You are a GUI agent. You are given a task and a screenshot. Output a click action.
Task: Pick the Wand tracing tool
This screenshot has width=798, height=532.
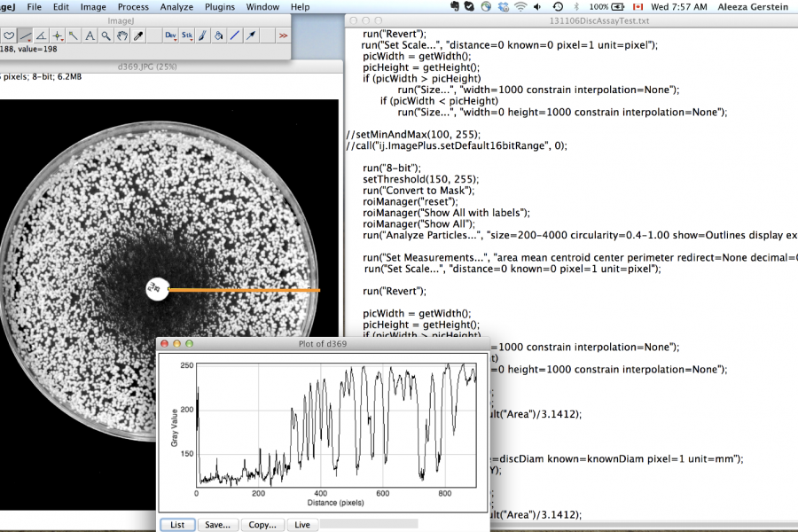tap(74, 35)
